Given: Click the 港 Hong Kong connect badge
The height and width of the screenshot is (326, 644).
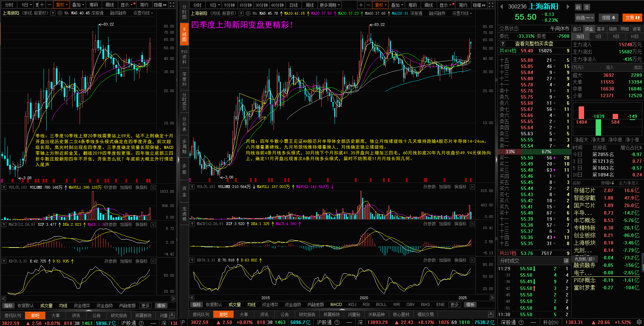Looking at the screenshot, I should pos(586,7).
